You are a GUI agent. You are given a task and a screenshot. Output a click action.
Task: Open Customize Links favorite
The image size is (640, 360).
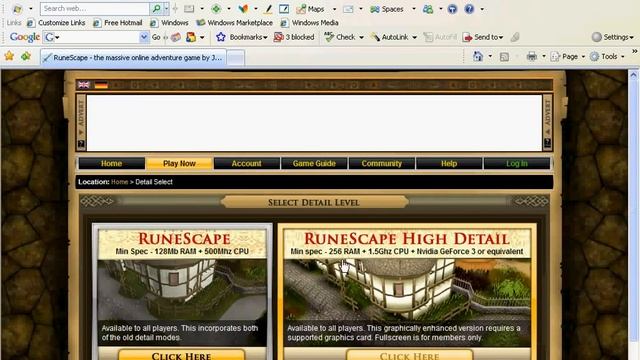click(x=56, y=23)
